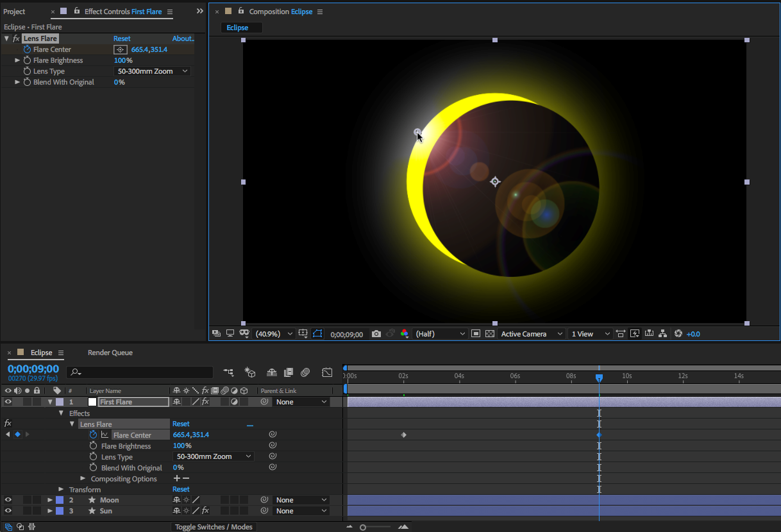Enable motion blur for the composition

coord(305,372)
